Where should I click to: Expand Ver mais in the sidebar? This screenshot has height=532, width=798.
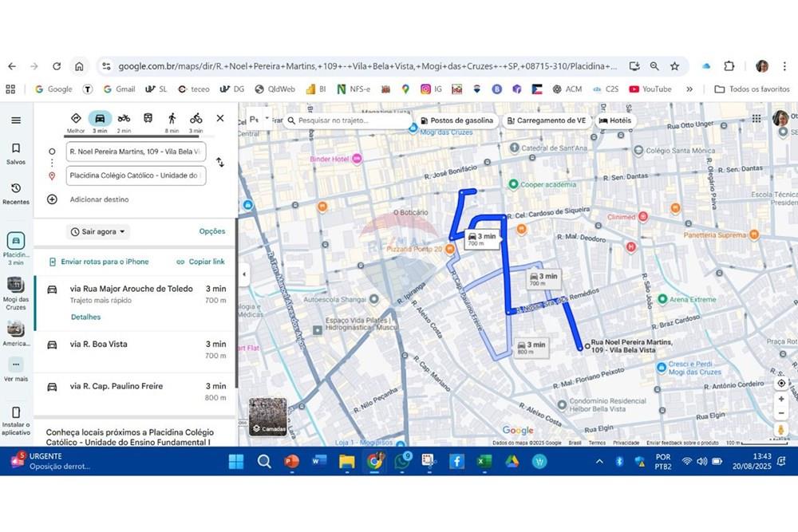point(16,368)
